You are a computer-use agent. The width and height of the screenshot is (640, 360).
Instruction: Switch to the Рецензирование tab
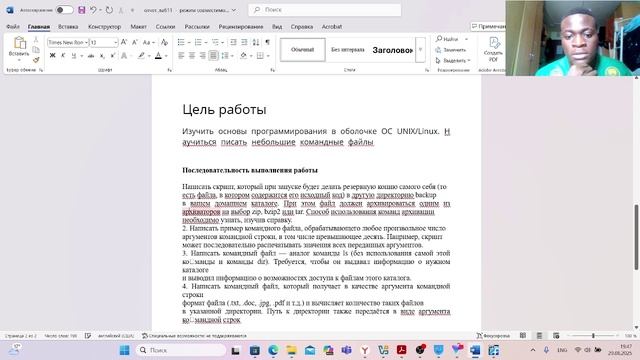pyautogui.click(x=241, y=27)
